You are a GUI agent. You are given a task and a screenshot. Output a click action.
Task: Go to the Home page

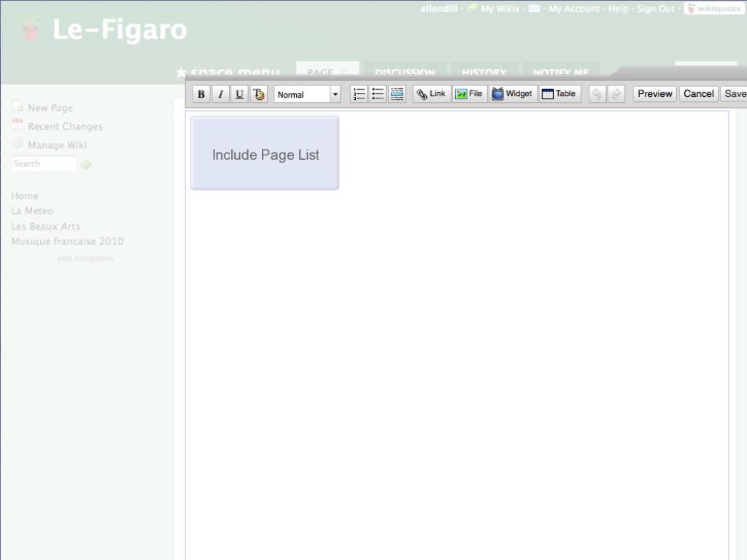25,195
